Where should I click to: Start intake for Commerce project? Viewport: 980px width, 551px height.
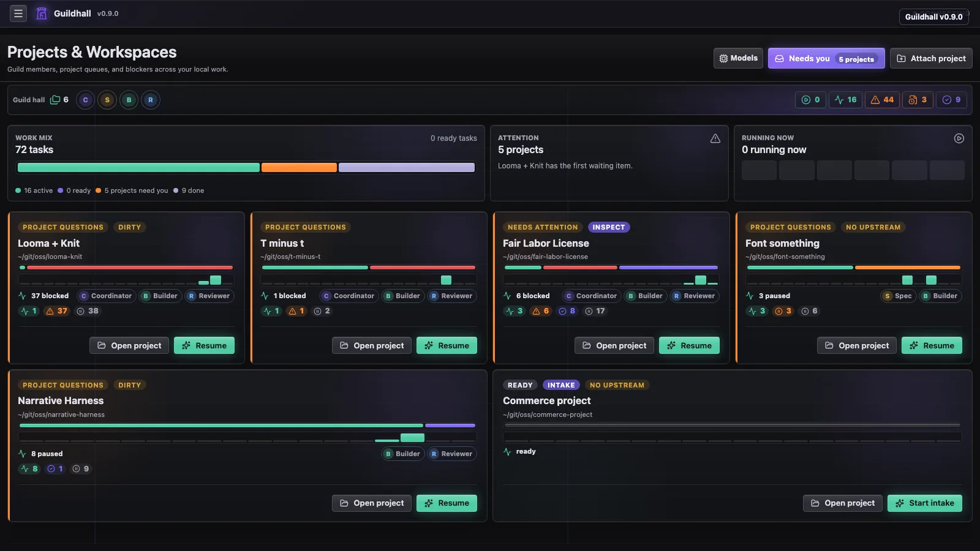[x=925, y=503]
